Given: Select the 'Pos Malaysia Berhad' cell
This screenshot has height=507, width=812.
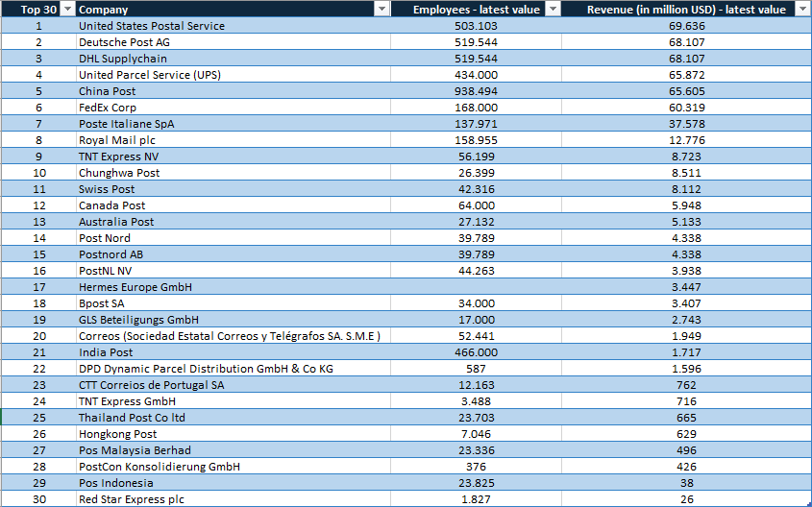Looking at the screenshot, I should click(x=234, y=449).
